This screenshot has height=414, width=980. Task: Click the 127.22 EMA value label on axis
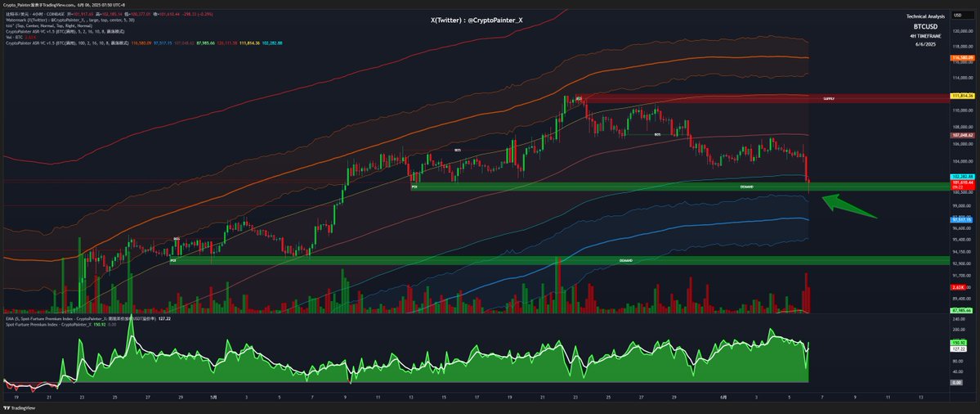coord(959,349)
